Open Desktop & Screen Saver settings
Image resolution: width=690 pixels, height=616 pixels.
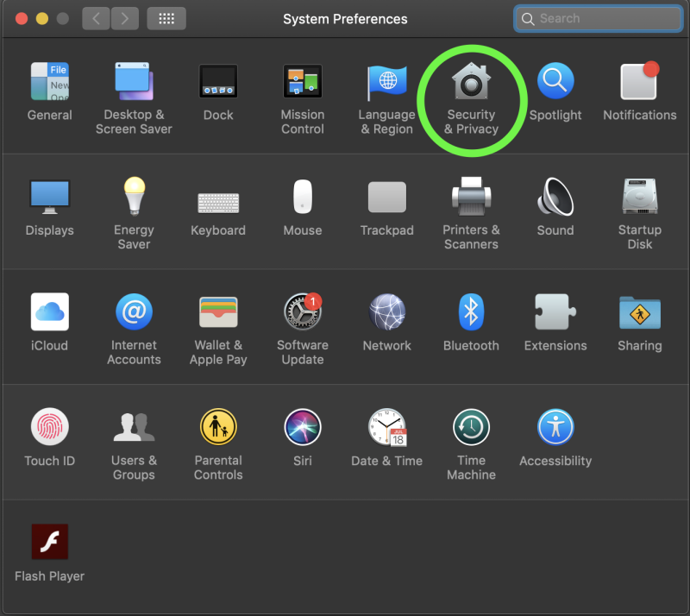point(134,81)
